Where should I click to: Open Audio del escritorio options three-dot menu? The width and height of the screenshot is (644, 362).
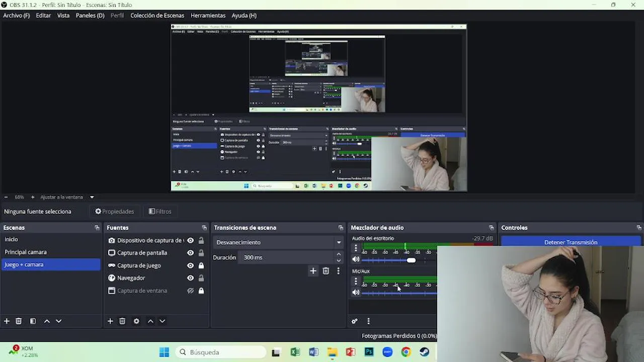[356, 248]
